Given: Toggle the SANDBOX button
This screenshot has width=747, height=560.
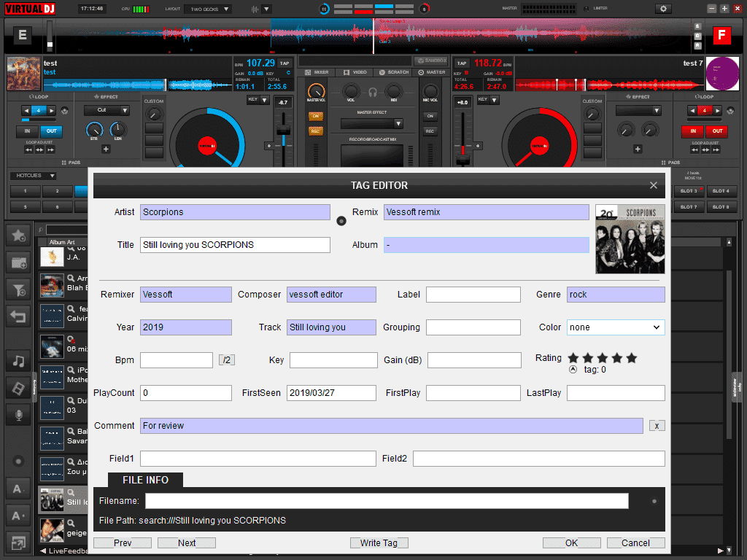Looking at the screenshot, I should [430, 61].
